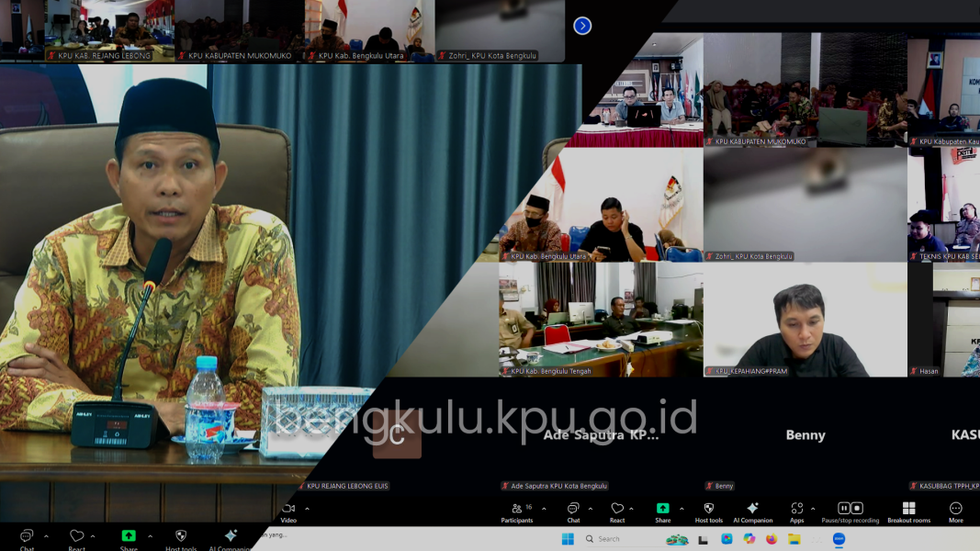Open the More options menu
Screen dimensions: 980x551
[955, 512]
